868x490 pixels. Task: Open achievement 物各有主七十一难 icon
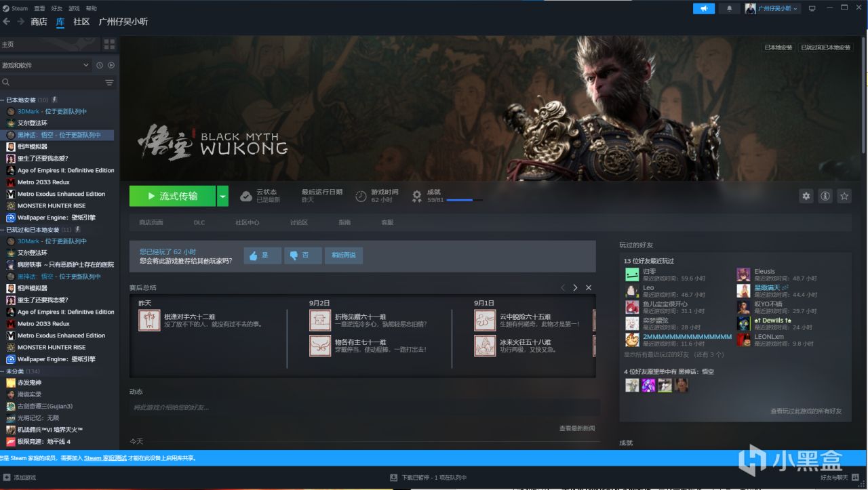tap(320, 346)
